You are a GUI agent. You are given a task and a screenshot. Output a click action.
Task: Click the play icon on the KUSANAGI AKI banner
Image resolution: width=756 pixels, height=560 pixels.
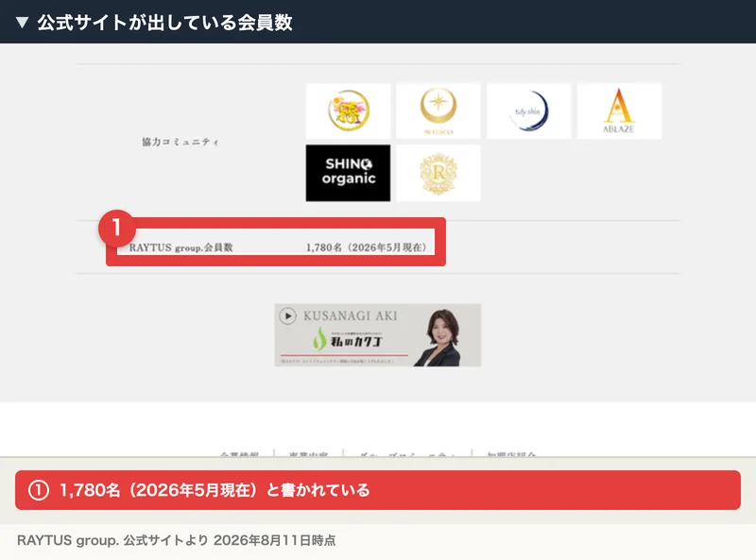tap(288, 316)
